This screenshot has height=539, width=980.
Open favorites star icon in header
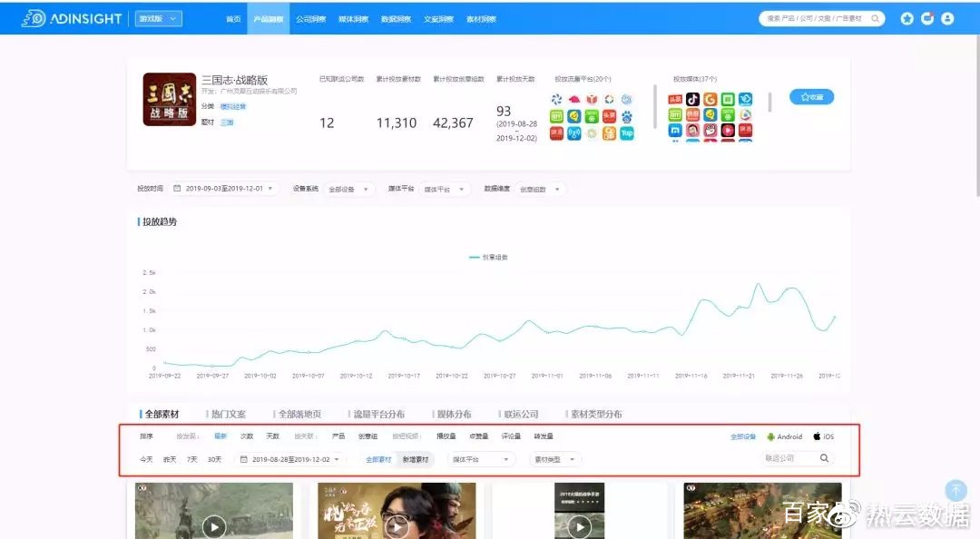906,19
